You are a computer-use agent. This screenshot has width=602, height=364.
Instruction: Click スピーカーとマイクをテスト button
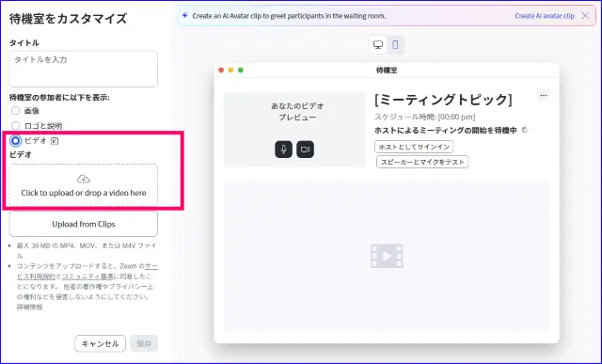[x=422, y=162]
